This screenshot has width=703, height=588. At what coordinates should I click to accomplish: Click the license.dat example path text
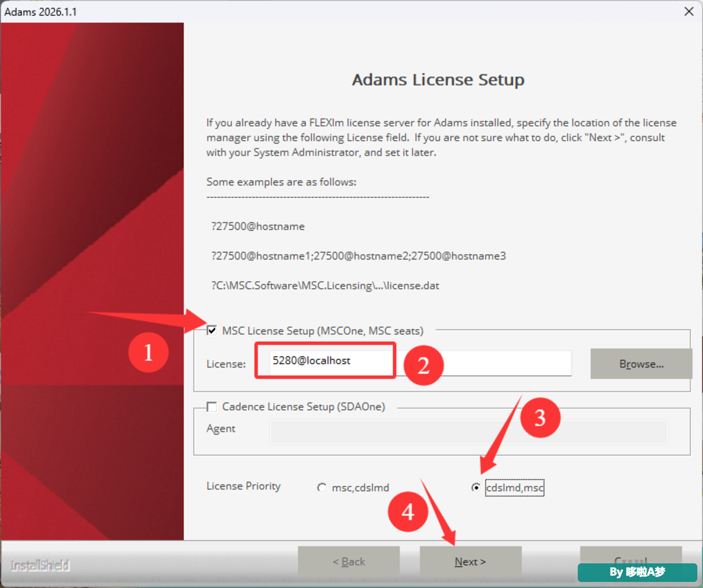[x=325, y=286]
